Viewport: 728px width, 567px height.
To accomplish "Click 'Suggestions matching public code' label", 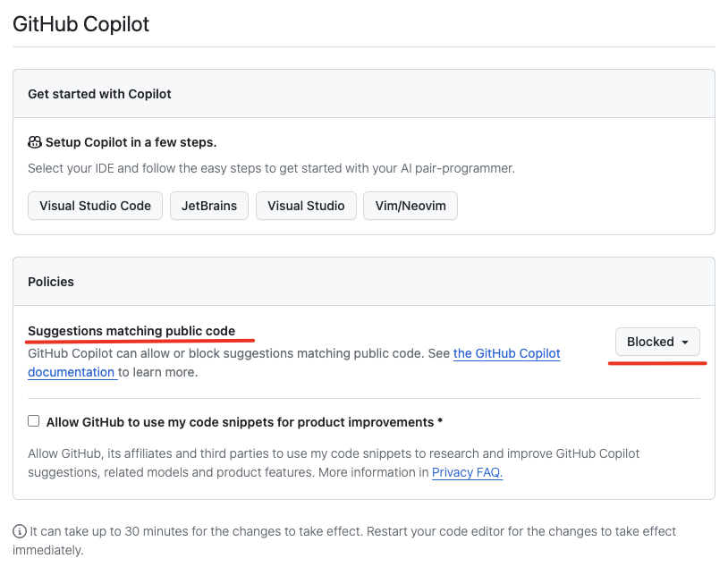I will (131, 331).
